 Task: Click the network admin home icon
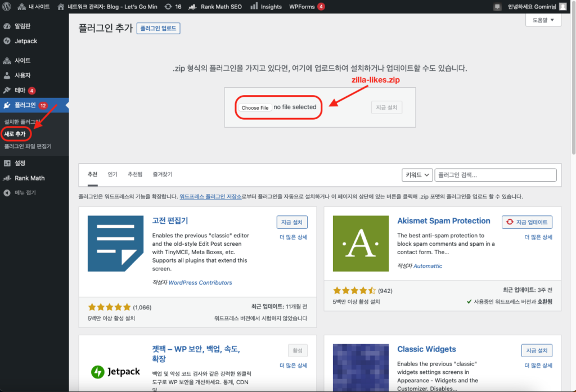[61, 7]
